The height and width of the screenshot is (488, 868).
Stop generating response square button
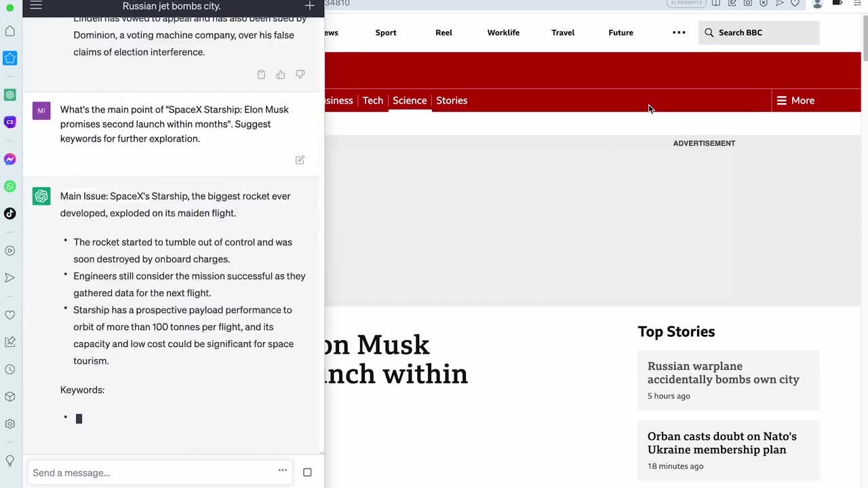(307, 472)
